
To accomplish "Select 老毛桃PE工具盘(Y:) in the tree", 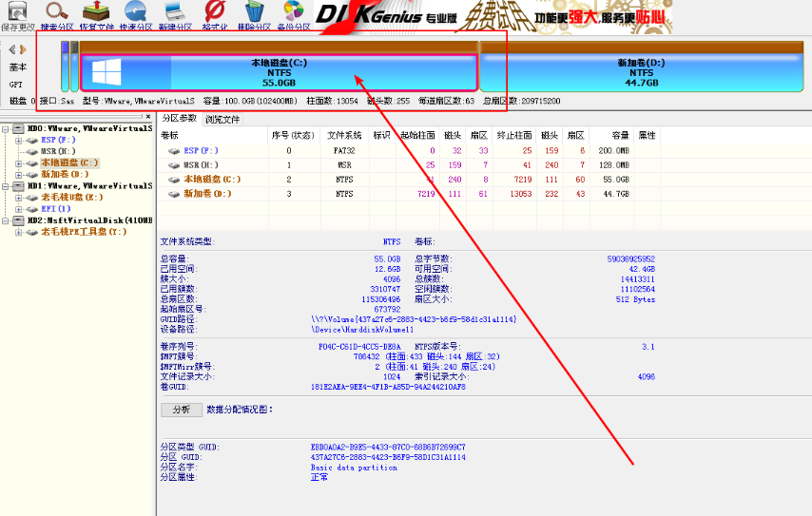I will tap(84, 232).
